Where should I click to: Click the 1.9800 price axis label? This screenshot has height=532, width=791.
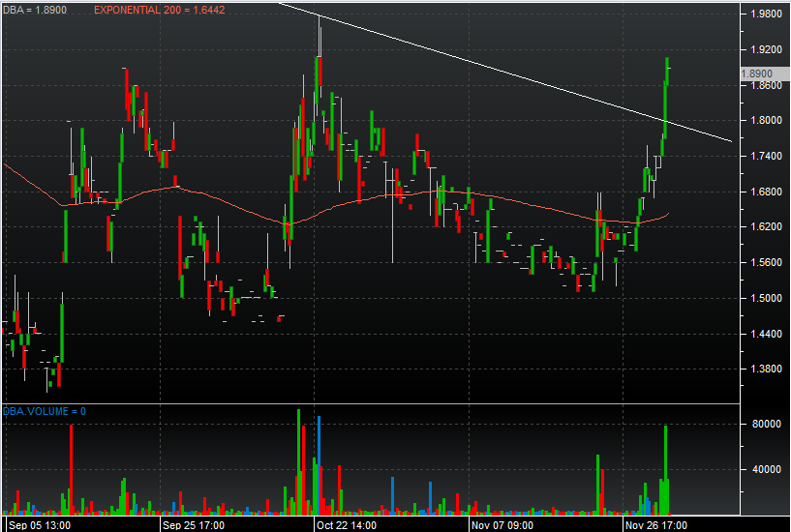(x=766, y=15)
